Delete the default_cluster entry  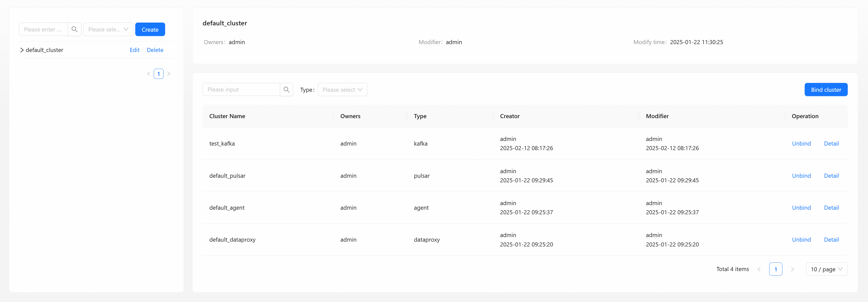coord(155,50)
